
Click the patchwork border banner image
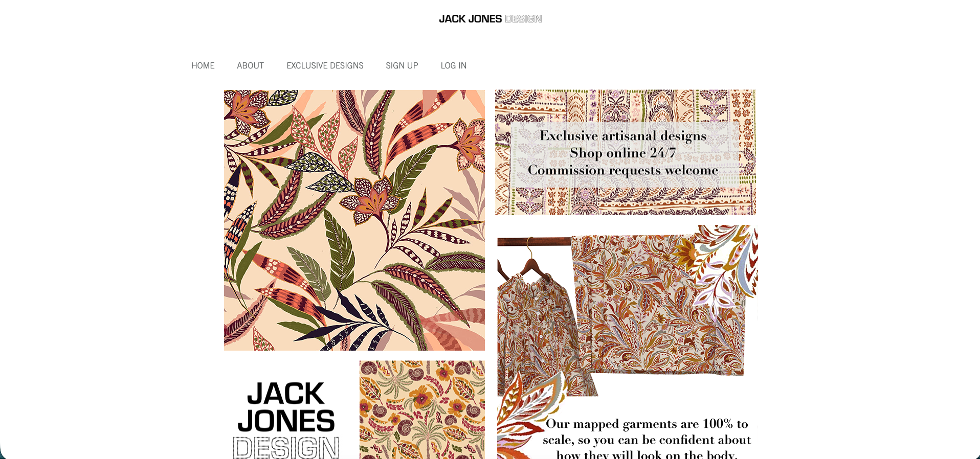626,152
